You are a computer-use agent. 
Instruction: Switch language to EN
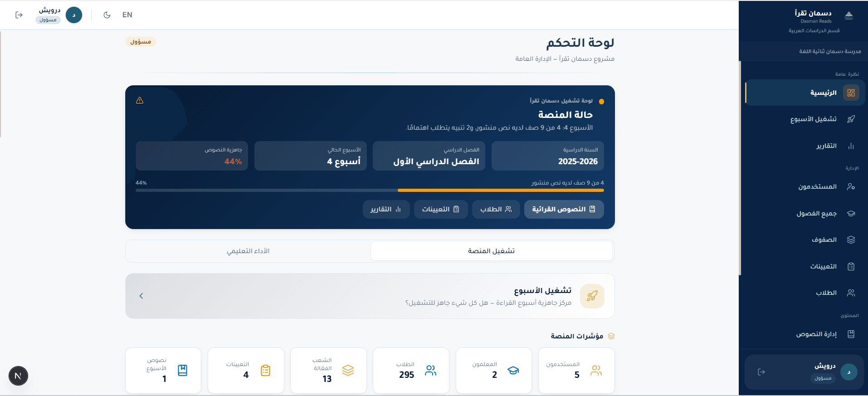click(x=127, y=15)
